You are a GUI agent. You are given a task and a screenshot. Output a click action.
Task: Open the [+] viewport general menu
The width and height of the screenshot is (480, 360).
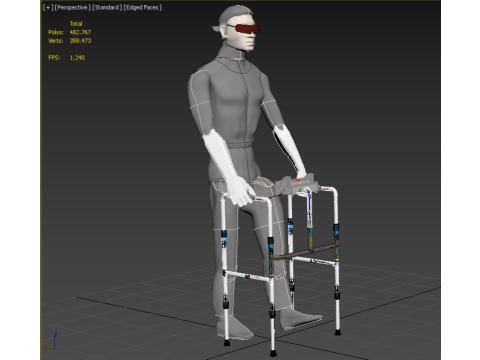(48, 7)
